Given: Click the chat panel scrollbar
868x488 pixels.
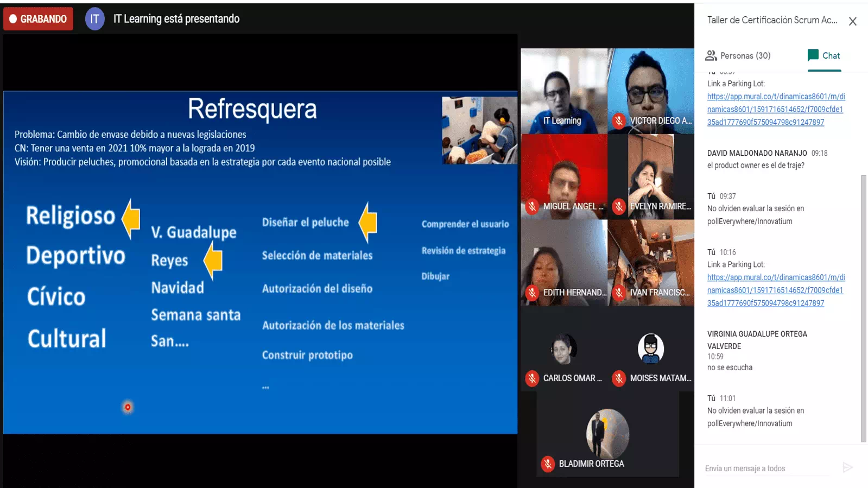Looking at the screenshot, I should 863,308.
